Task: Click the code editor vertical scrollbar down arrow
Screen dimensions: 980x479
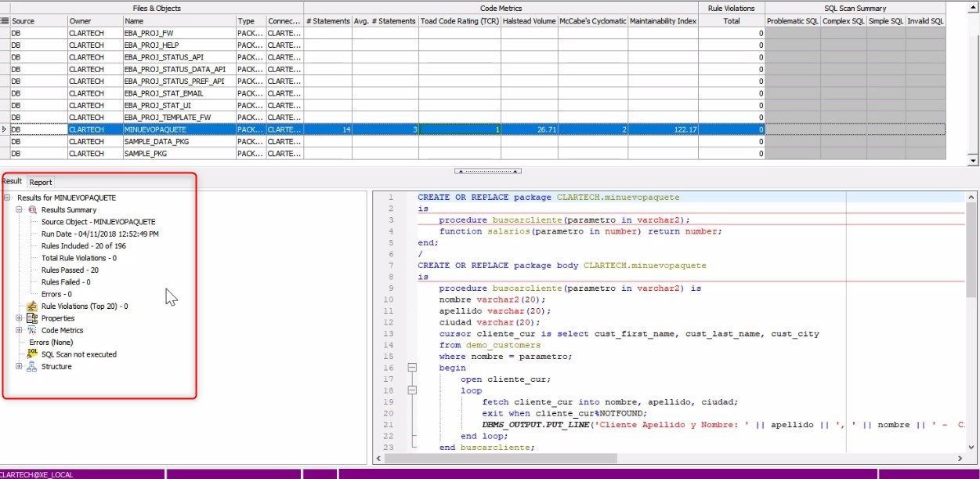Action: point(973,447)
